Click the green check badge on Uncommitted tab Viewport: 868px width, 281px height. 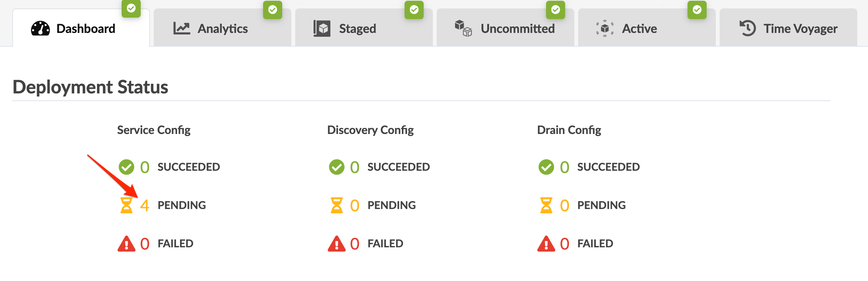click(556, 10)
